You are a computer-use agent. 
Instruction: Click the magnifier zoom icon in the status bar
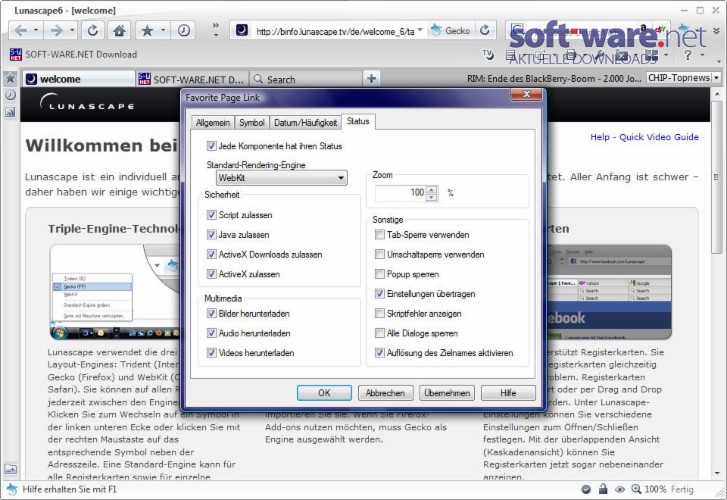pos(636,489)
